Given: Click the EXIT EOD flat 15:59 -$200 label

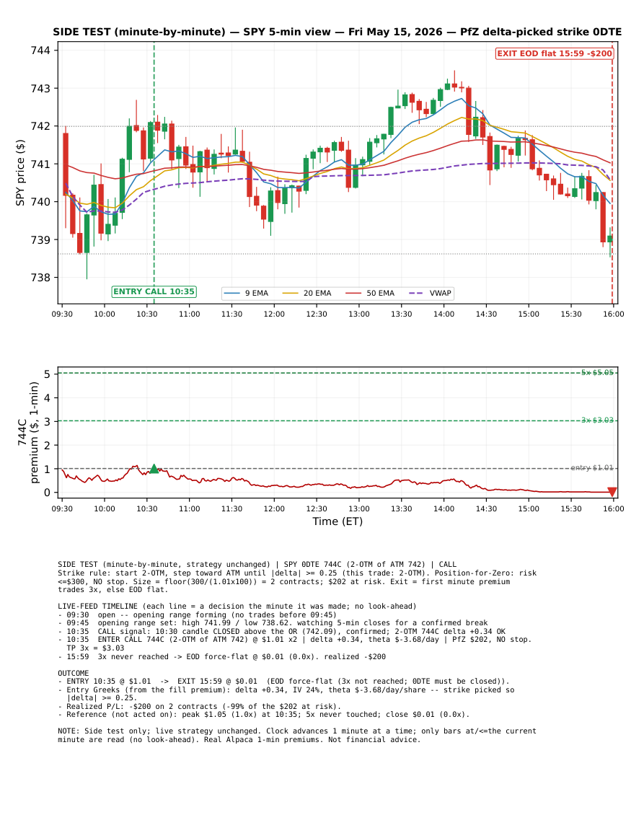Looking at the screenshot, I should [555, 53].
